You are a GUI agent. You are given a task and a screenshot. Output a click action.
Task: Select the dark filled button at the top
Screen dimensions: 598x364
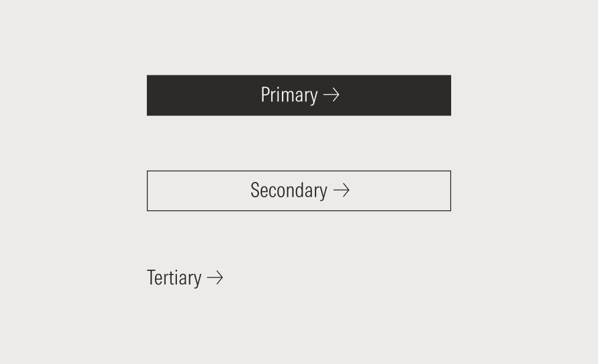(x=298, y=95)
